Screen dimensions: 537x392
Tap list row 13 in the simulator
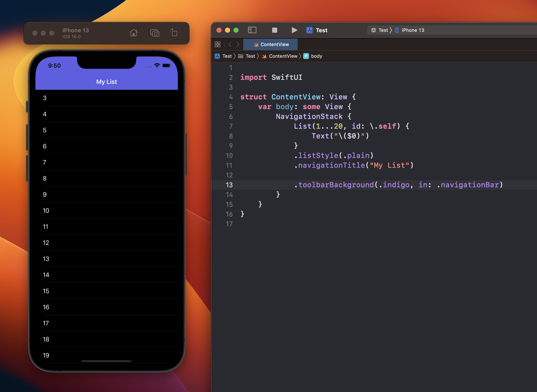point(107,259)
